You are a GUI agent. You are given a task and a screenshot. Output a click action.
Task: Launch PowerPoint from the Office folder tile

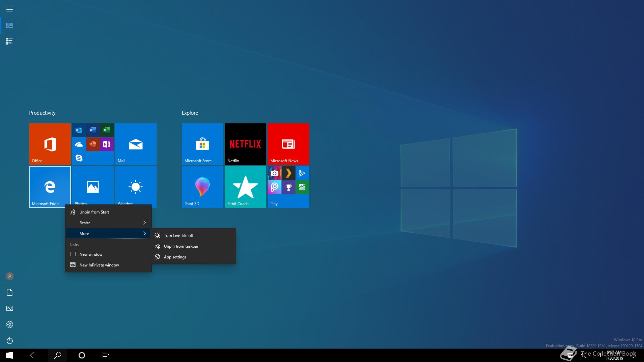93,144
